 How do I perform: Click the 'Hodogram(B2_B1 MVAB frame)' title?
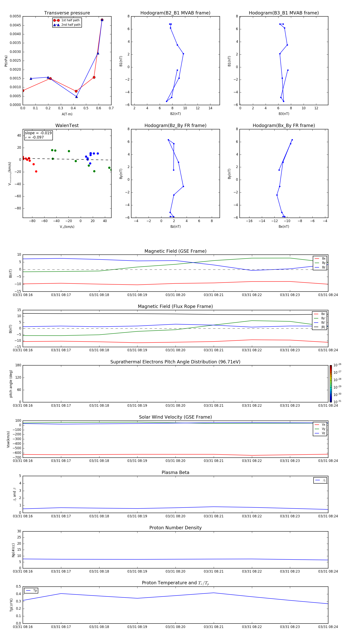tap(175, 13)
